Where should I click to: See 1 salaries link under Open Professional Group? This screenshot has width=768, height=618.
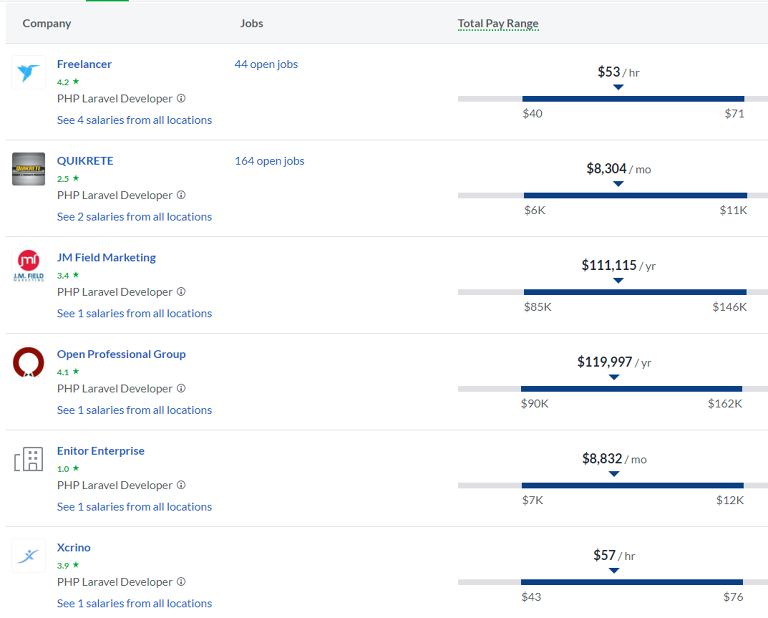point(134,410)
